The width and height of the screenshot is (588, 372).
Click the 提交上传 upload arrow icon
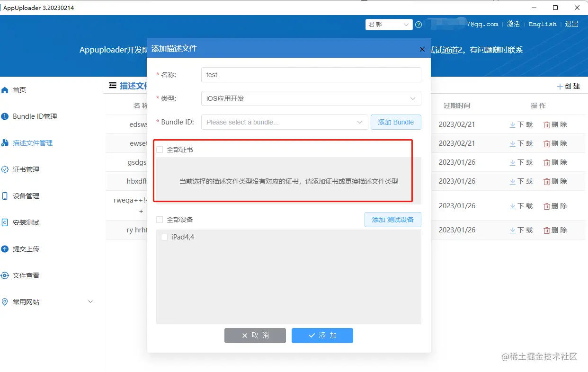[x=5, y=249]
